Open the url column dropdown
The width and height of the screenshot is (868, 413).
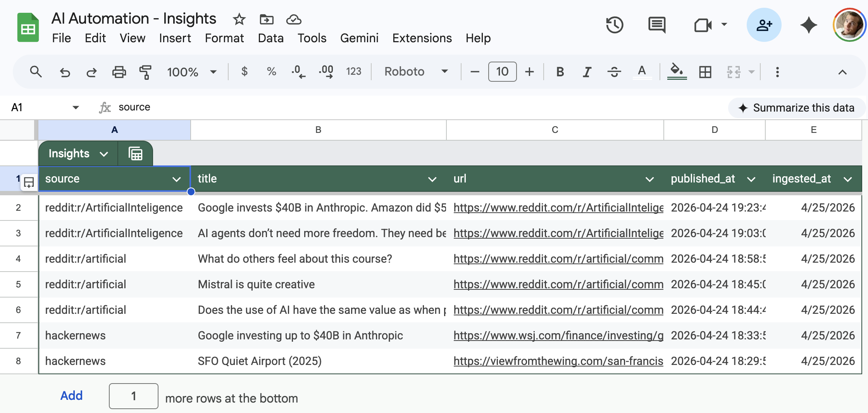(650, 179)
